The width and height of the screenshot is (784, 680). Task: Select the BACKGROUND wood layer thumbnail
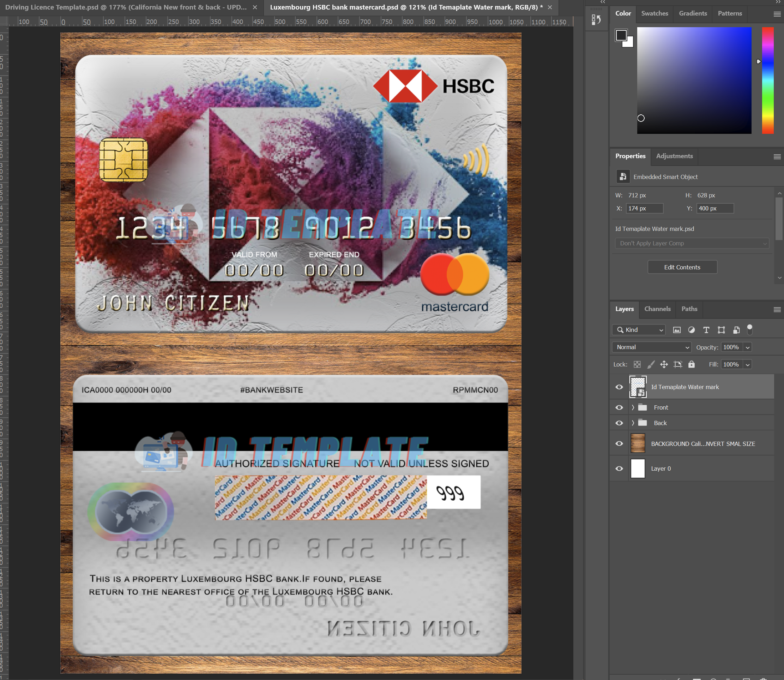click(x=638, y=443)
